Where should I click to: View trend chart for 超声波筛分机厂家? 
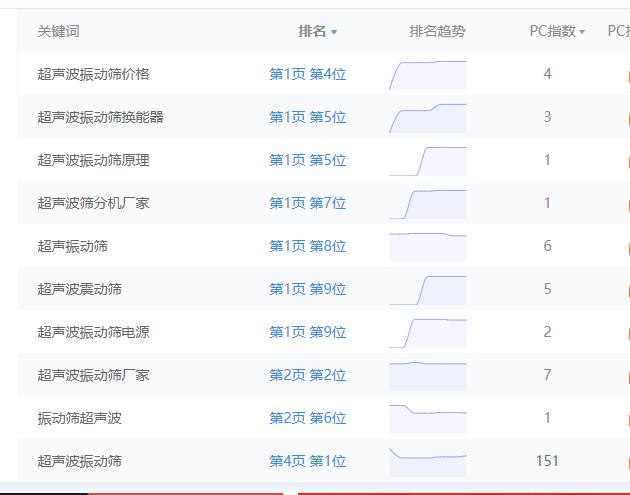[x=428, y=204]
